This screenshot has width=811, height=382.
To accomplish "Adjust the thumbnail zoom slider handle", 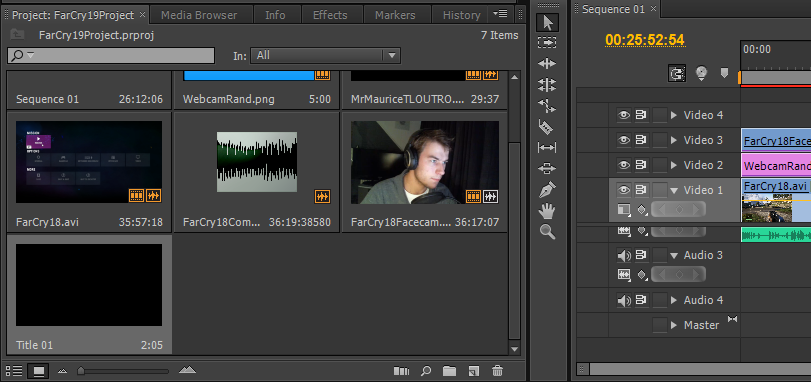I will (81, 371).
